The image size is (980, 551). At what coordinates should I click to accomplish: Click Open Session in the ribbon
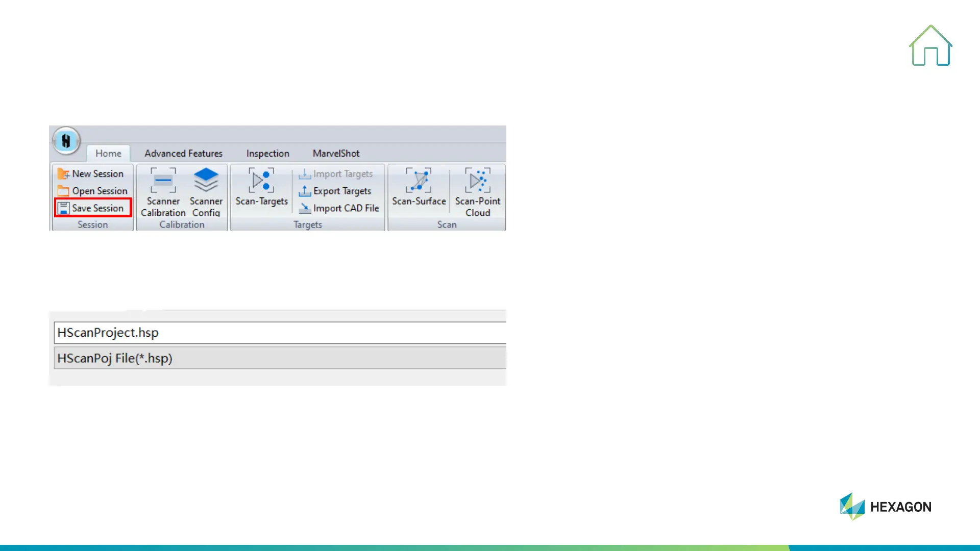point(92,191)
